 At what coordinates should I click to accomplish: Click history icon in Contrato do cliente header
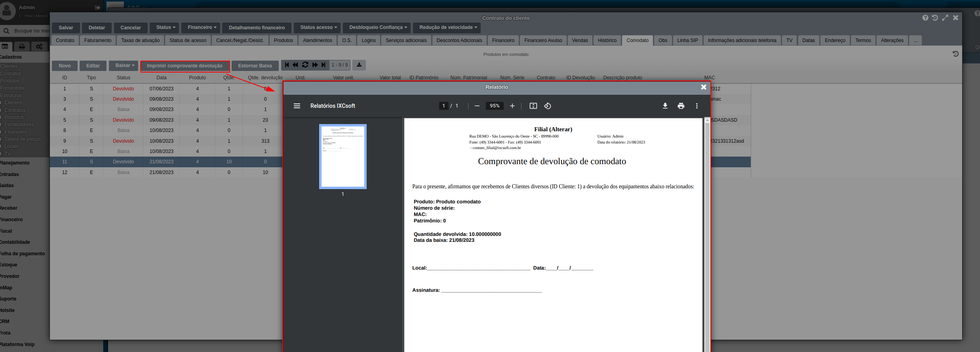[x=935, y=18]
